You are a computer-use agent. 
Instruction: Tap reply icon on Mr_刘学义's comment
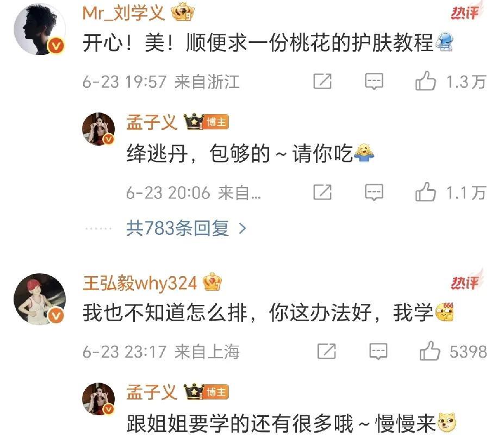pos(374,82)
